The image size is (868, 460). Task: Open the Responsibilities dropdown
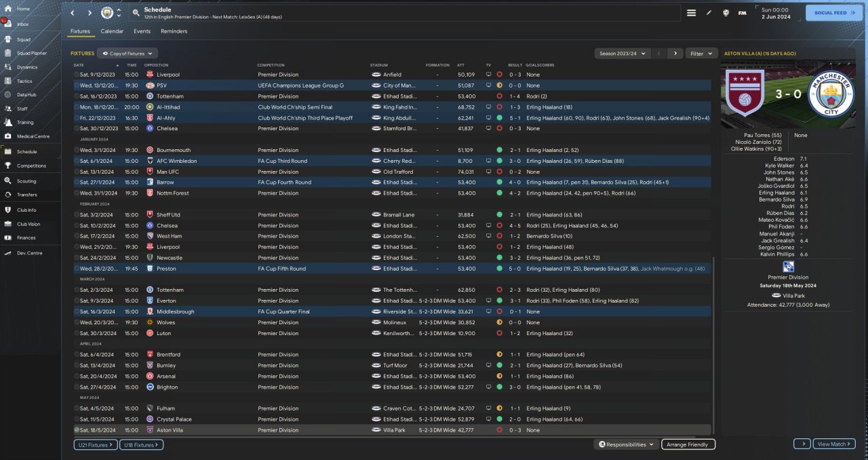pos(627,444)
